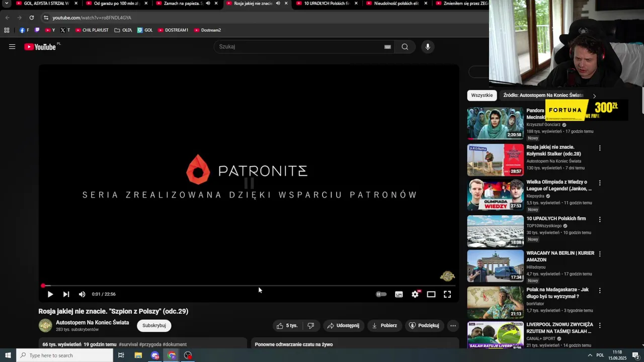Reload the page with the refresh button
The height and width of the screenshot is (362, 644).
coord(31,18)
